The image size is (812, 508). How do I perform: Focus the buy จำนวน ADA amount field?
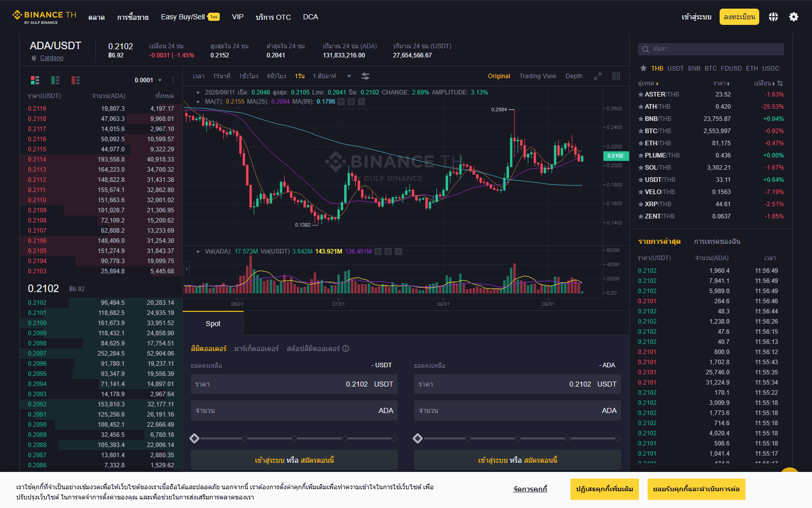coord(294,410)
